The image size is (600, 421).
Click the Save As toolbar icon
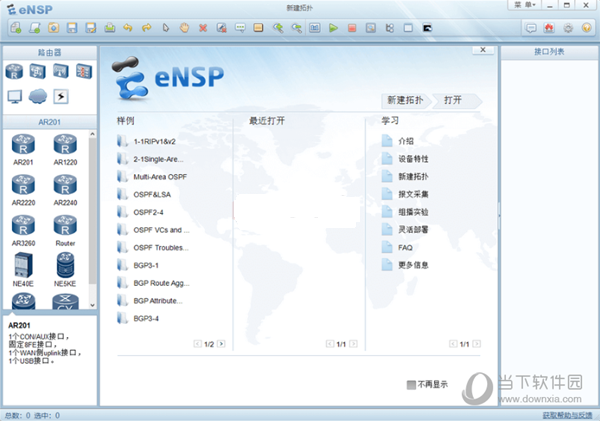(x=91, y=28)
